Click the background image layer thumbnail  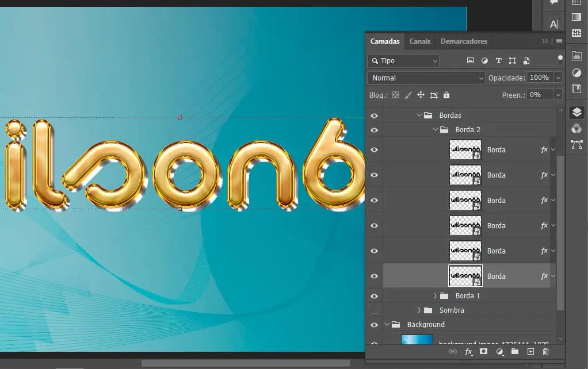point(416,340)
